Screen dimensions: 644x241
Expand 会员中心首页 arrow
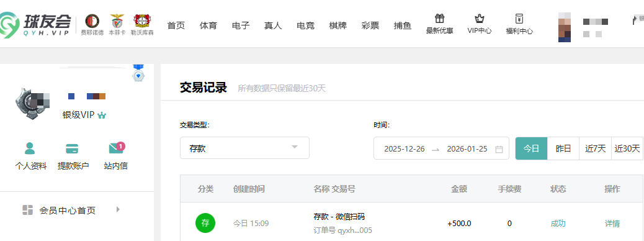[118, 209]
